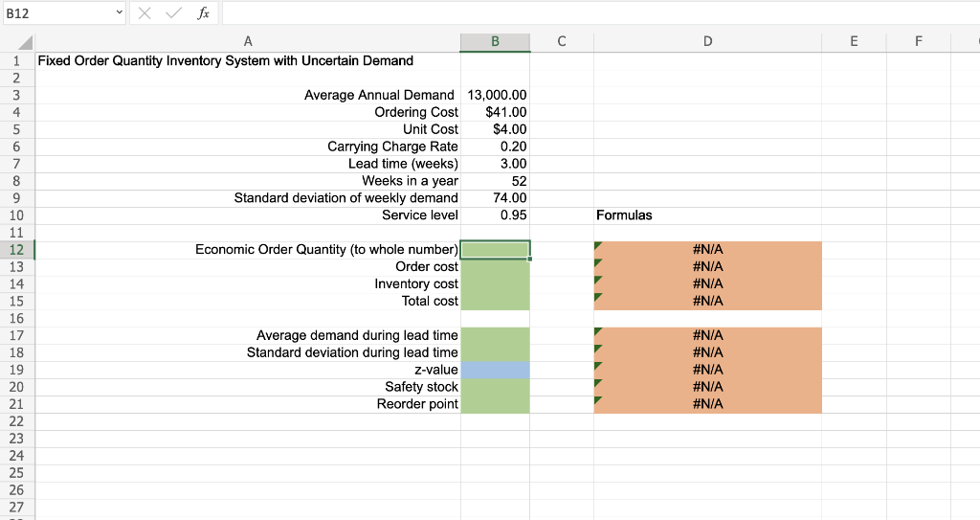The width and height of the screenshot is (980, 520).
Task: Click the blue z-value input cell
Action: click(495, 370)
